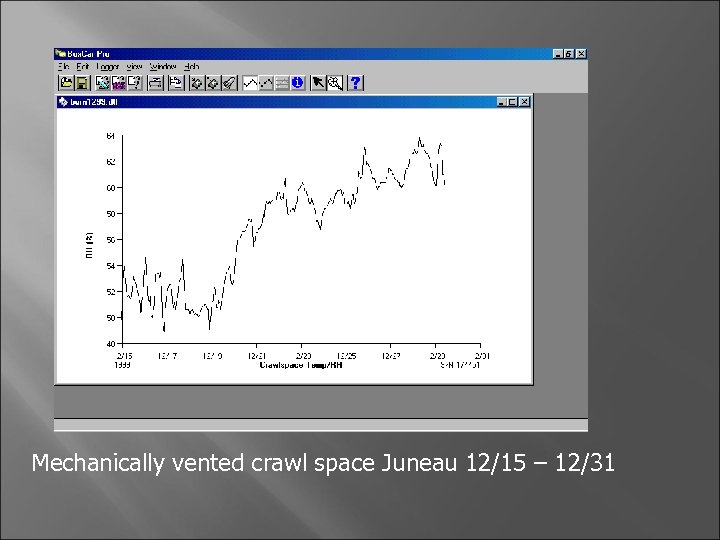The image size is (720, 540).
Task: Click the 12/15 x-axis start label
Action: point(124,356)
